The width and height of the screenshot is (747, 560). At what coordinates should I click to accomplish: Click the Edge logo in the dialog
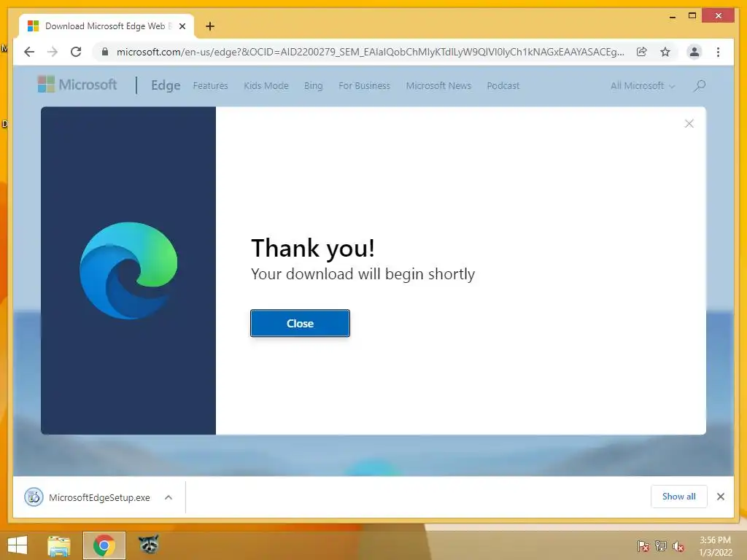point(128,271)
